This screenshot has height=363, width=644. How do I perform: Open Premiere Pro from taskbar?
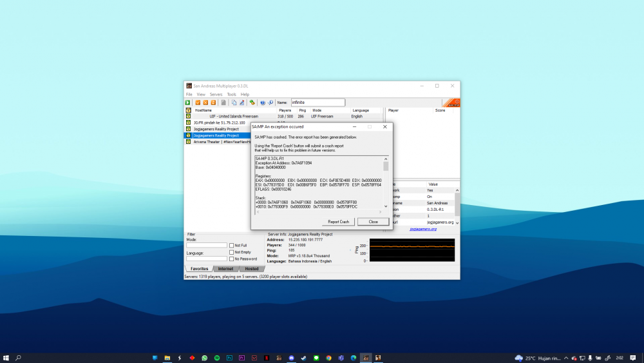pos(241,358)
